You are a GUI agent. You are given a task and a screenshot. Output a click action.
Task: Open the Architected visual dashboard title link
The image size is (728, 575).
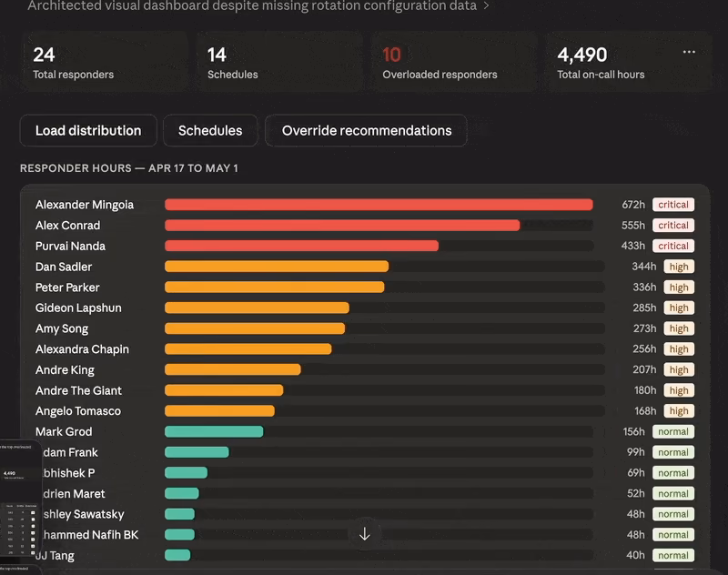point(252,6)
